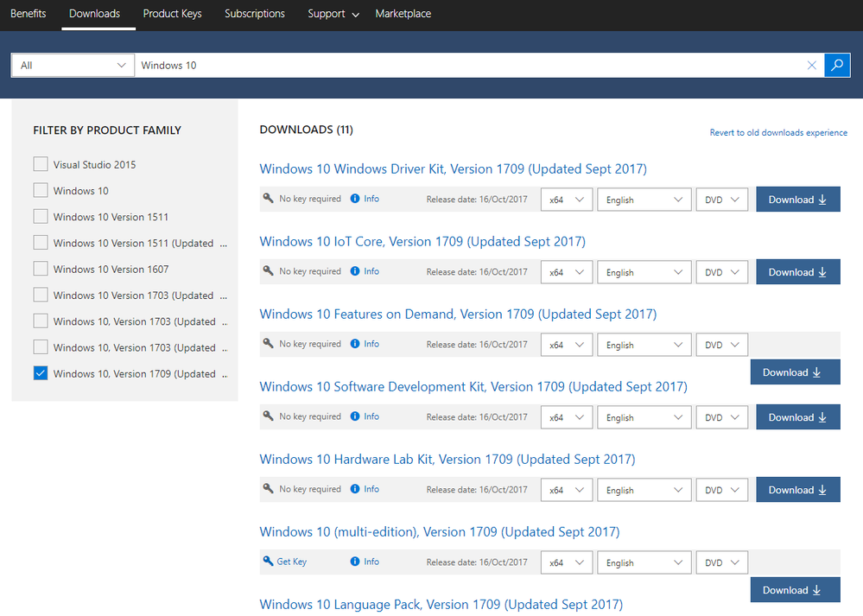Open the Windows 10 Language Pack title link
Viewport: 863px width, 616px height.
pos(441,605)
